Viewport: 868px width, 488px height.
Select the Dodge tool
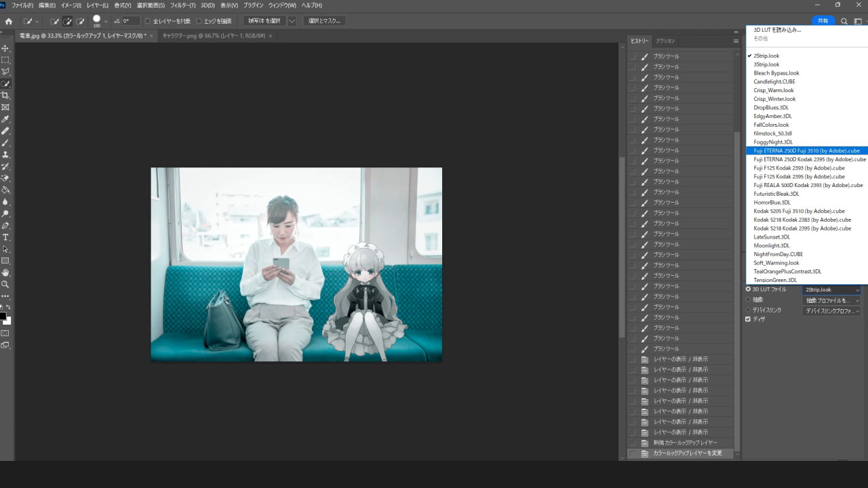point(5,213)
